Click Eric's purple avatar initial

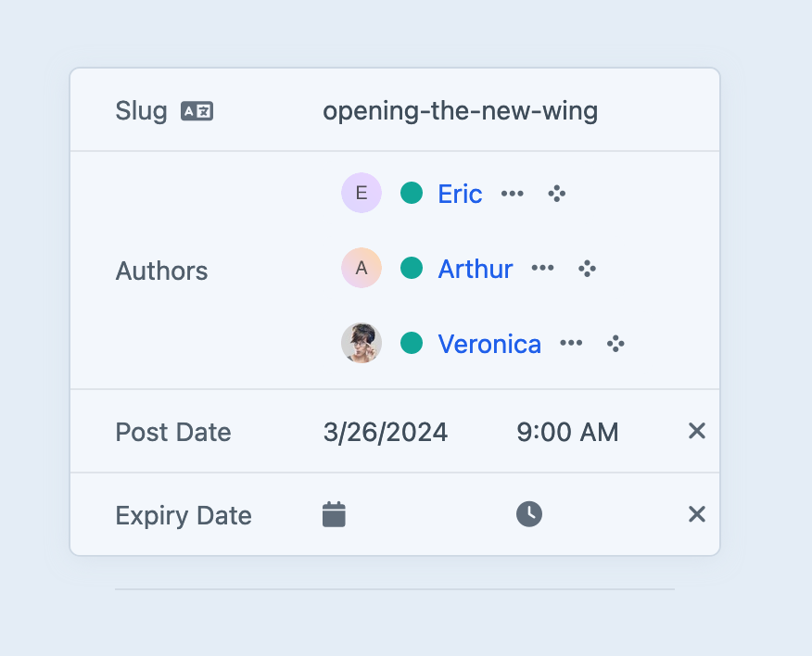(362, 193)
